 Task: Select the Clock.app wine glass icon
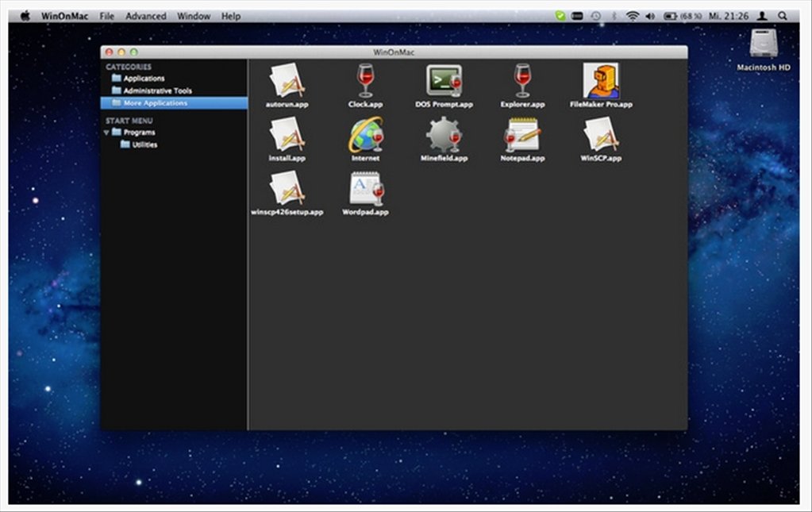click(366, 81)
